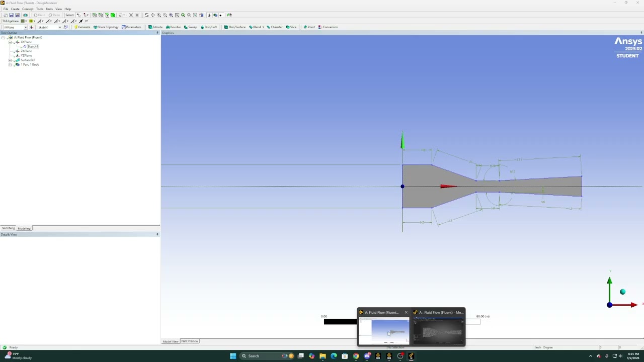Select the Skin/Loft feature
The width and height of the screenshot is (644, 362).
coord(209,27)
